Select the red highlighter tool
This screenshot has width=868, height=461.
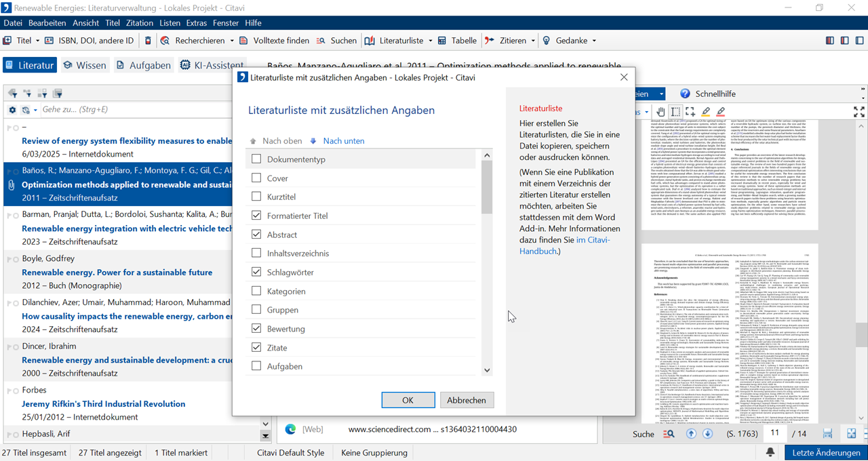[x=720, y=112]
